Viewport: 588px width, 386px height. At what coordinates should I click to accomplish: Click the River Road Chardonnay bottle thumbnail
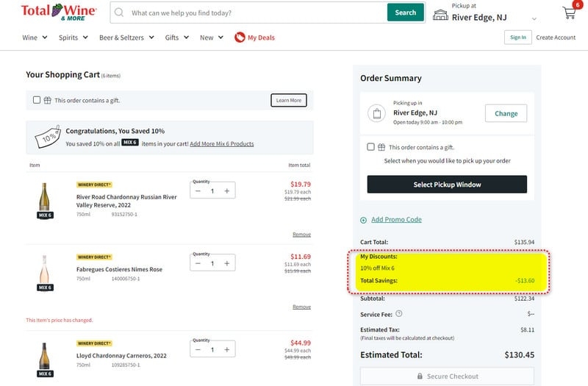[x=45, y=197]
